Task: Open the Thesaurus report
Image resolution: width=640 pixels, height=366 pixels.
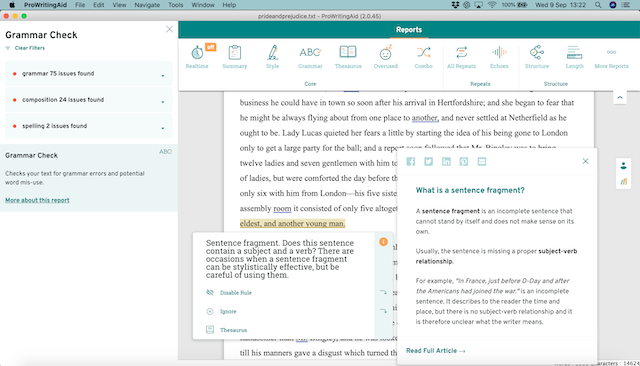Action: [348, 57]
